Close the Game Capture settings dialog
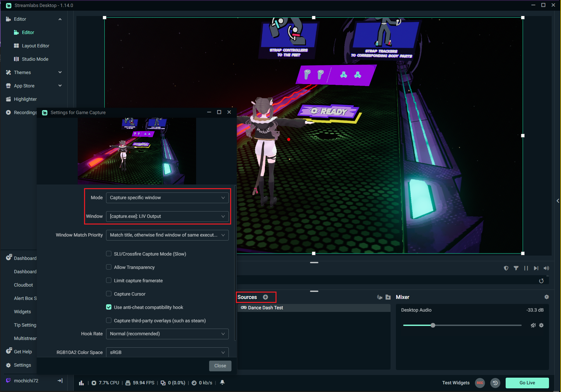This screenshot has width=561, height=392. 220,366
